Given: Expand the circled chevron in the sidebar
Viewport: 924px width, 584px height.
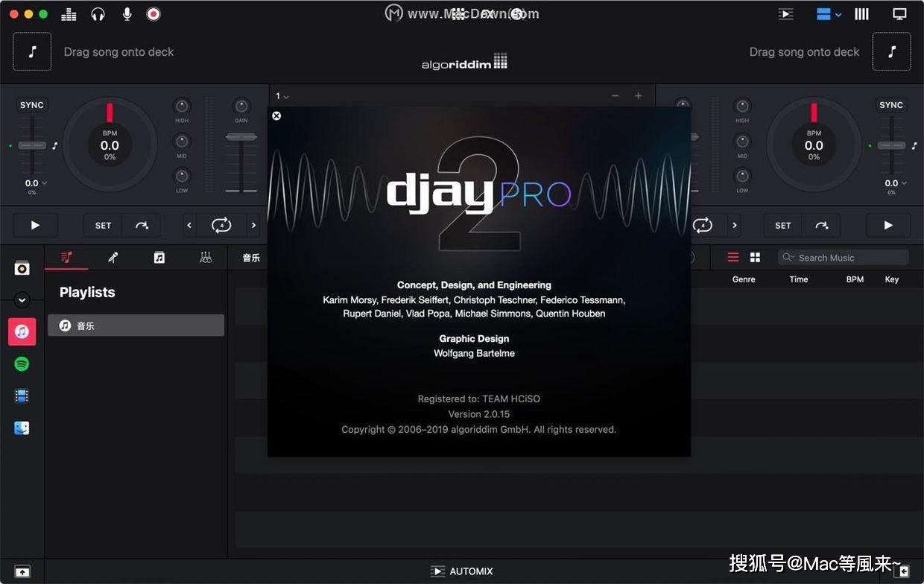Looking at the screenshot, I should pos(22,300).
